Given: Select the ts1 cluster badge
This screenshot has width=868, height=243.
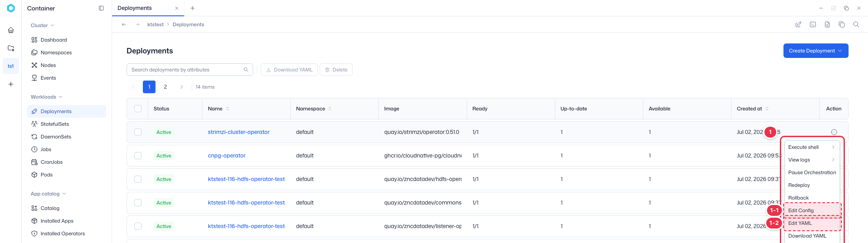Looking at the screenshot, I should [x=11, y=66].
